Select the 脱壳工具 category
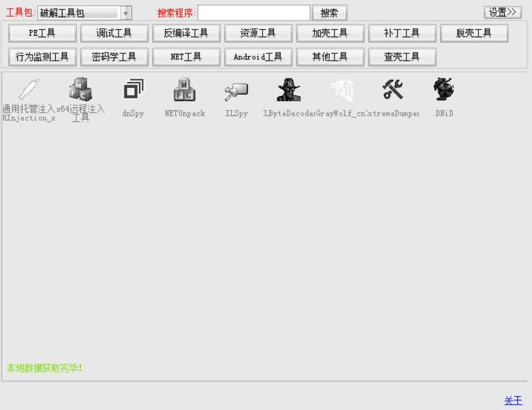This screenshot has width=532, height=410. [473, 33]
